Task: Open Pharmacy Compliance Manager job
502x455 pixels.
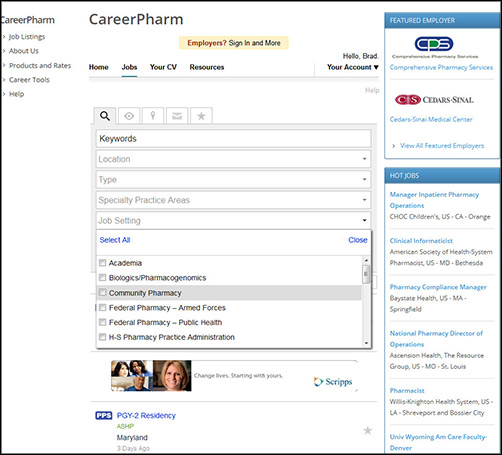Action: (x=438, y=287)
